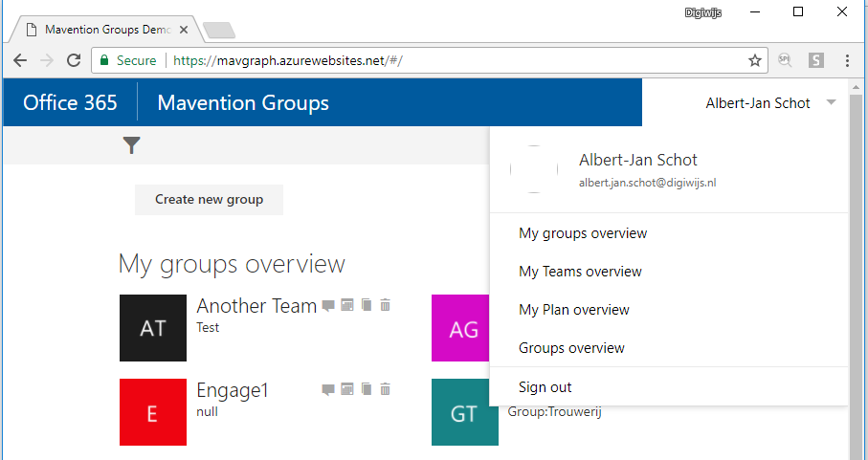
Task: Click the teal GT group tile
Action: tap(465, 412)
